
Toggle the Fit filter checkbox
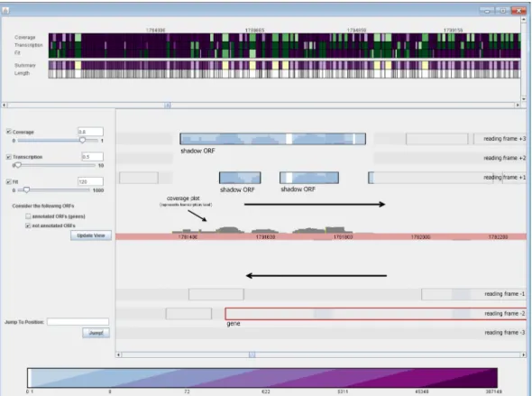click(9, 181)
